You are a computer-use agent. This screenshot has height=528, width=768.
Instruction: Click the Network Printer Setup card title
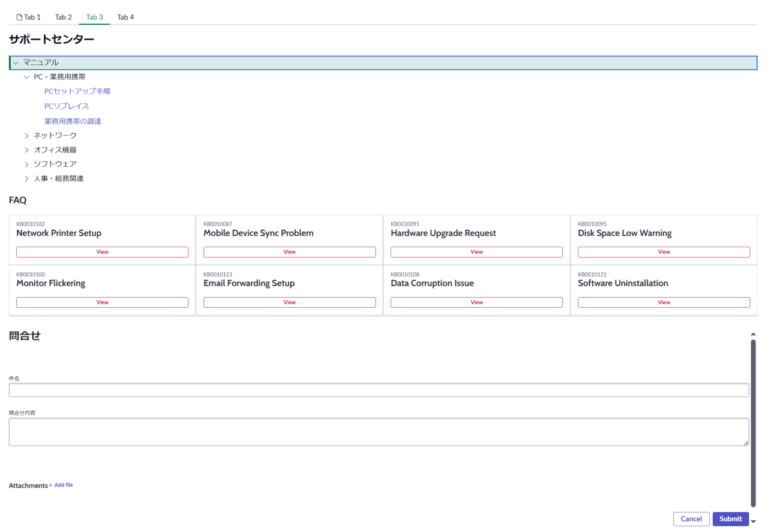[59, 233]
